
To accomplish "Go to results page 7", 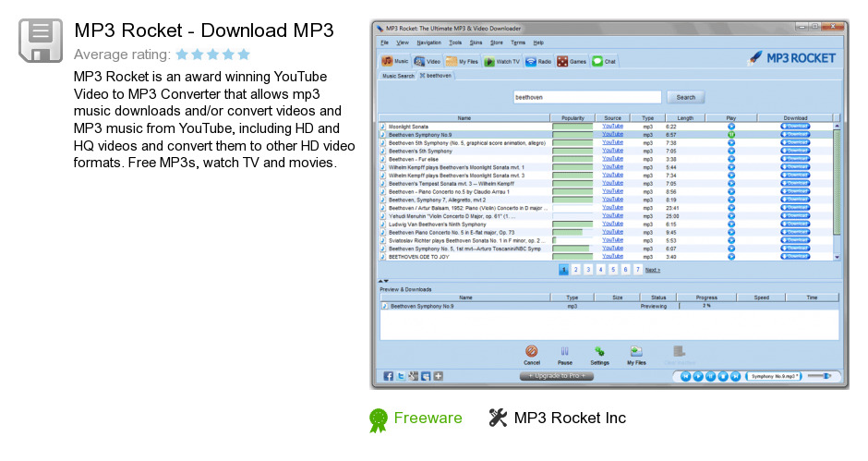I will coord(638,270).
